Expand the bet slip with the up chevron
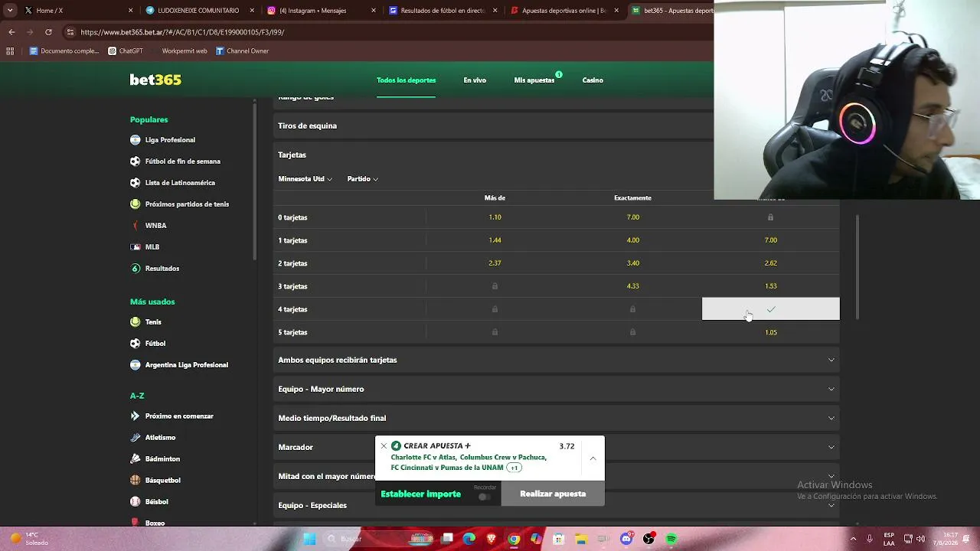 (593, 458)
